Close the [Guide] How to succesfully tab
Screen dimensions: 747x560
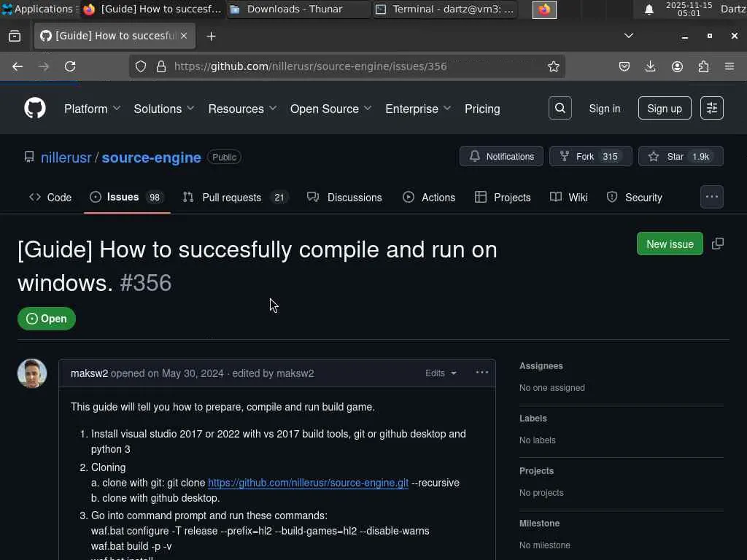(184, 36)
